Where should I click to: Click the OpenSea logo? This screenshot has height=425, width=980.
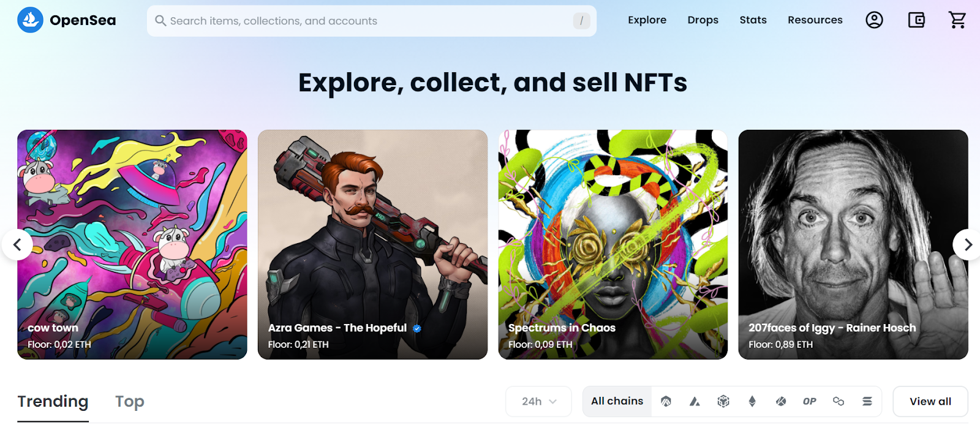click(66, 20)
